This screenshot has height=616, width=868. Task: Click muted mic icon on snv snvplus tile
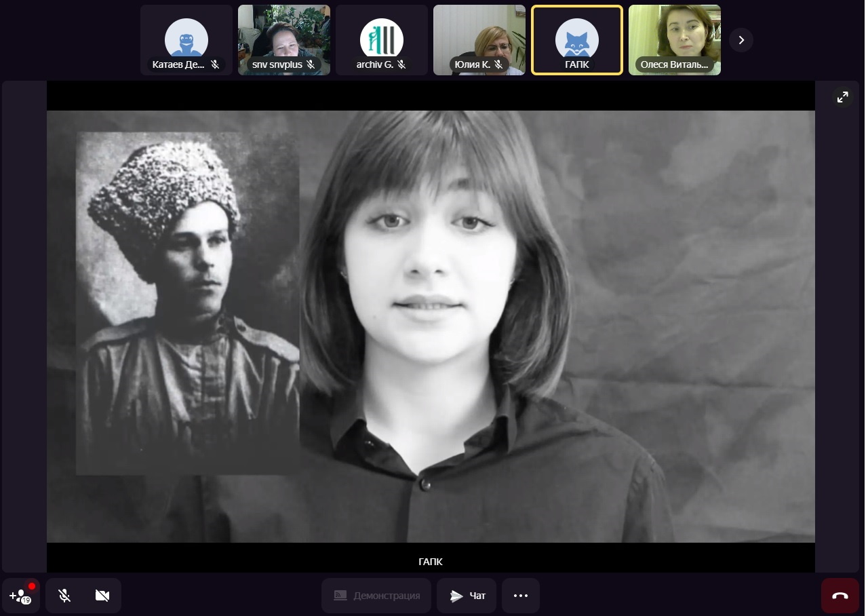[311, 64]
